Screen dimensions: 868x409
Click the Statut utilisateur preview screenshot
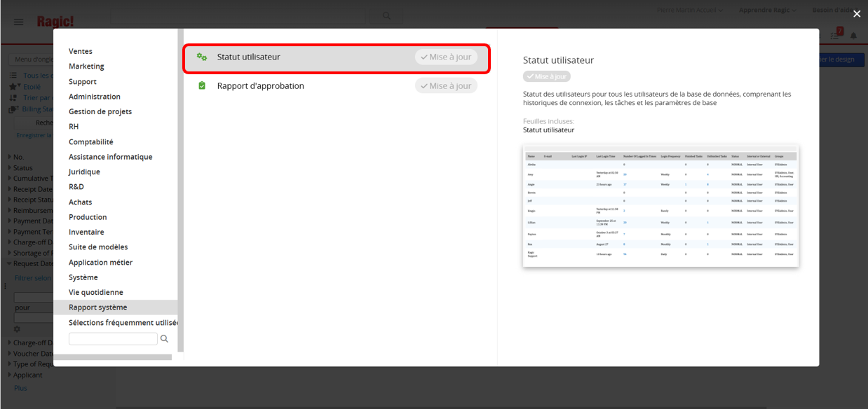click(661, 206)
